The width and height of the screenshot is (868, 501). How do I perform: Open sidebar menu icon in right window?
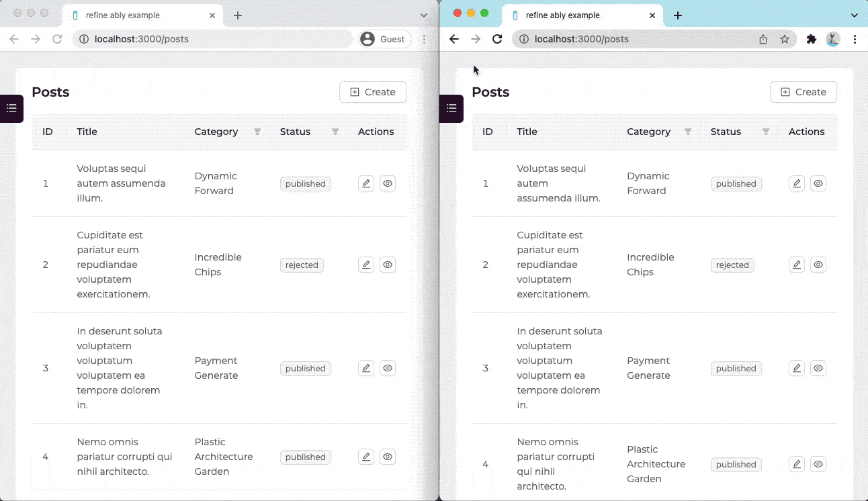[451, 109]
